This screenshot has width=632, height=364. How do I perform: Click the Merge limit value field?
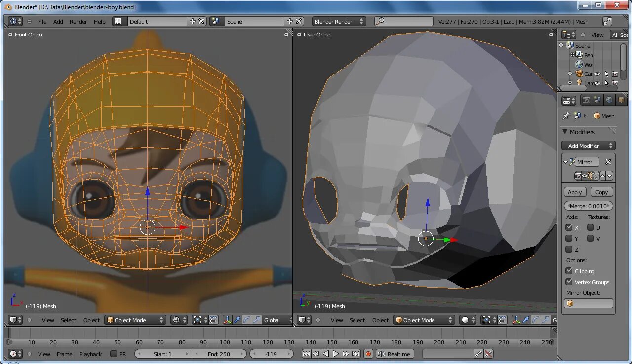[x=588, y=206]
